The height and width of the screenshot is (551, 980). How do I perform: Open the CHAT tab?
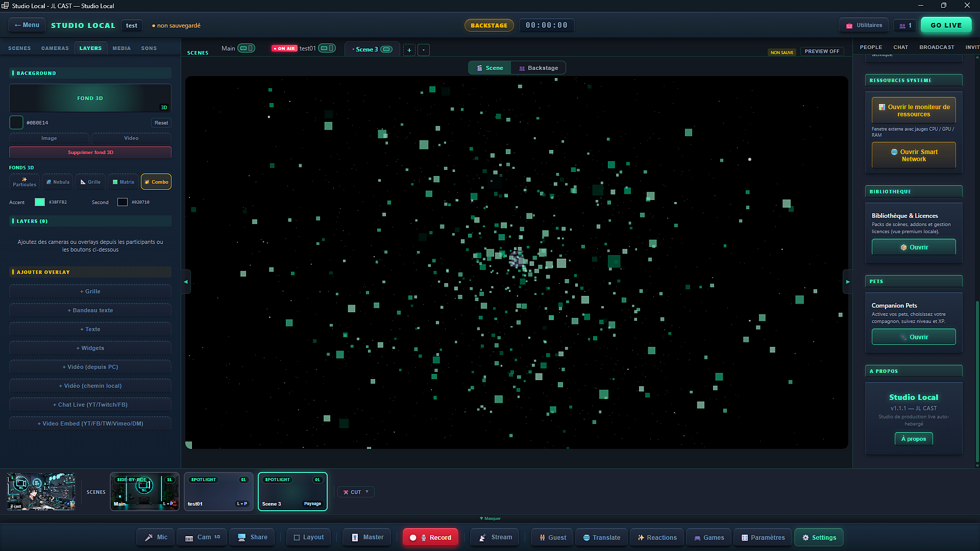[x=900, y=47]
